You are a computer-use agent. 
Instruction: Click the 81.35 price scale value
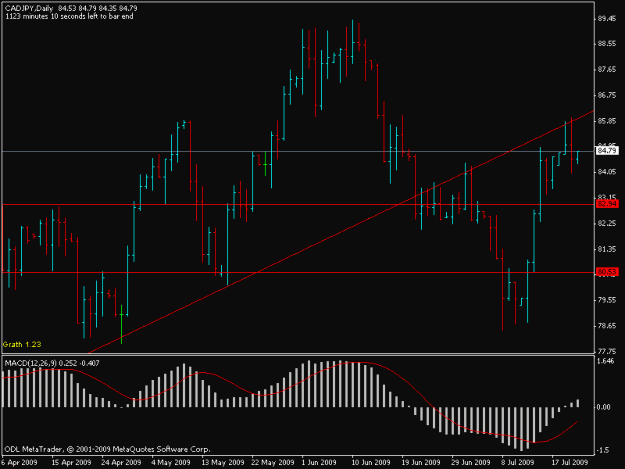point(607,249)
